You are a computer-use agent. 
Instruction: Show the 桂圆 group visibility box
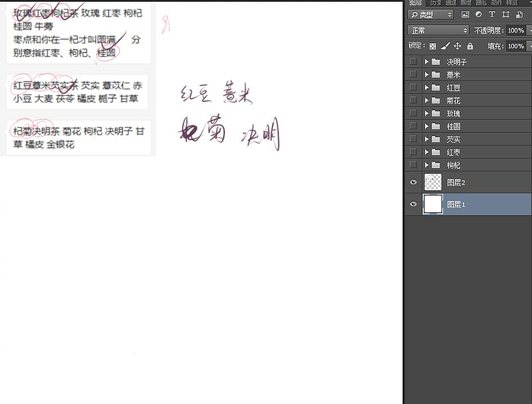413,126
